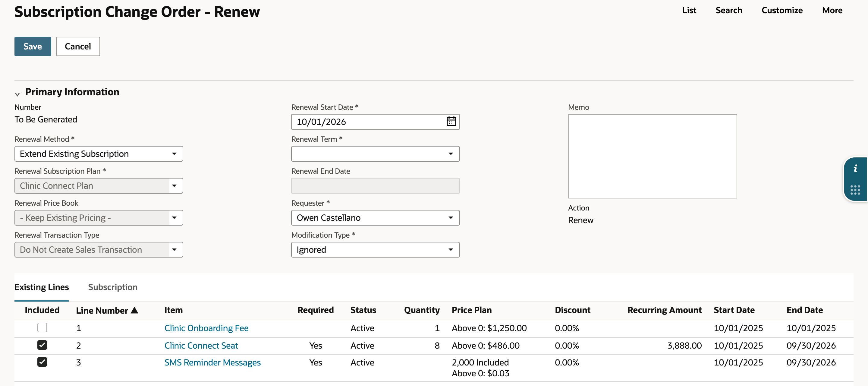Click the Discount column header
The height and width of the screenshot is (386, 868).
pos(573,310)
